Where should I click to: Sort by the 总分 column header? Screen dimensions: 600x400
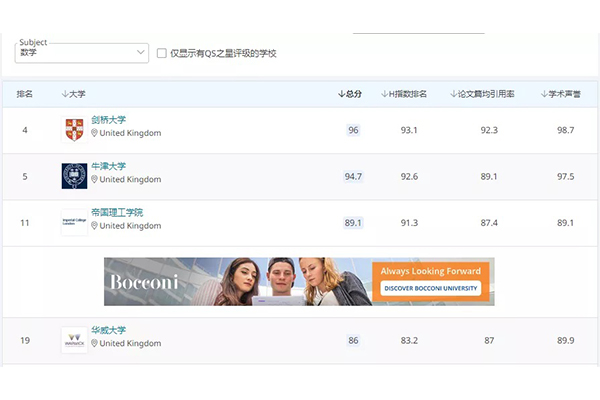(350, 94)
